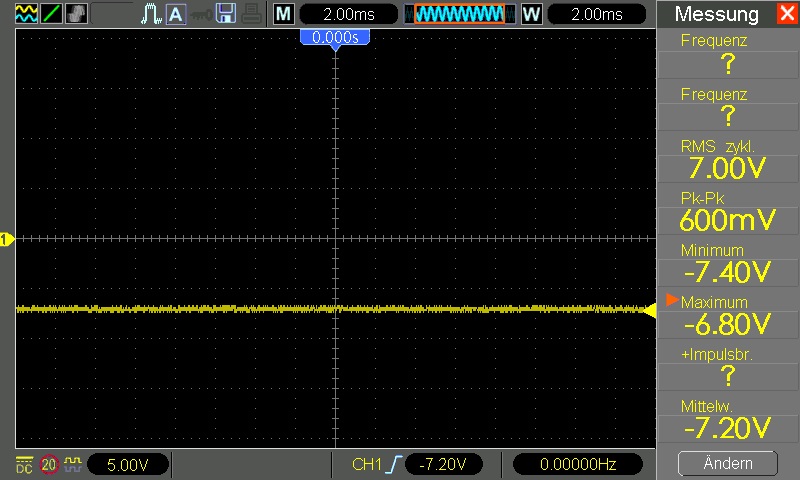Toggle the DC coupling icon
800x480 pixels.
[24, 465]
